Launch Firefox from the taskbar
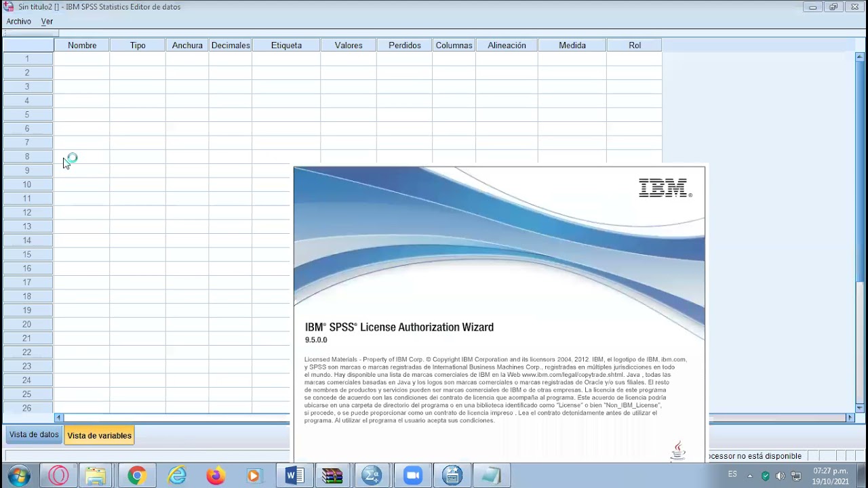The height and width of the screenshot is (488, 868). (x=216, y=476)
